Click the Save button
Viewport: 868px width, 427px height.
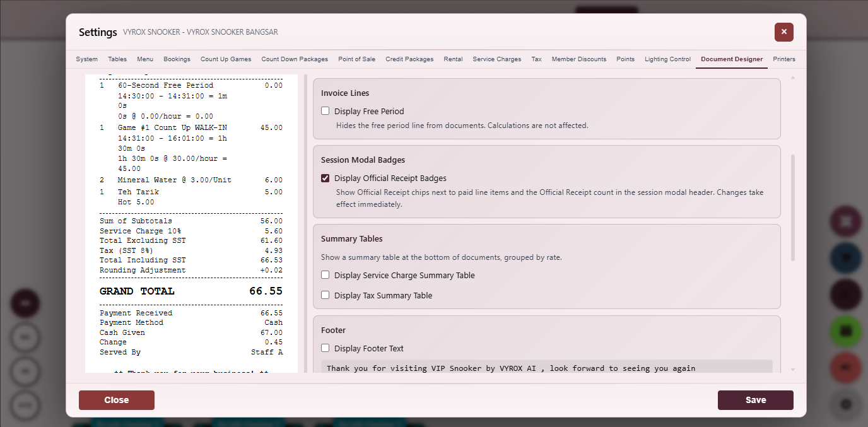(x=755, y=400)
